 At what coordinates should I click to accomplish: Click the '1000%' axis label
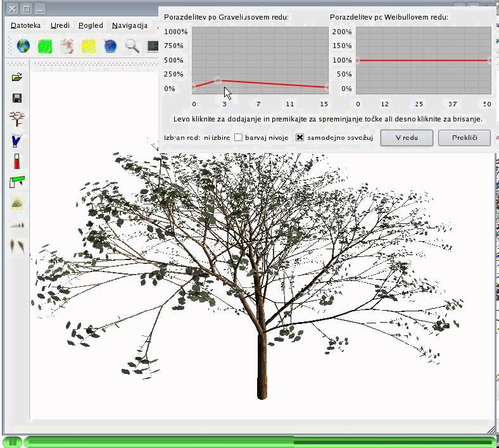tap(175, 32)
